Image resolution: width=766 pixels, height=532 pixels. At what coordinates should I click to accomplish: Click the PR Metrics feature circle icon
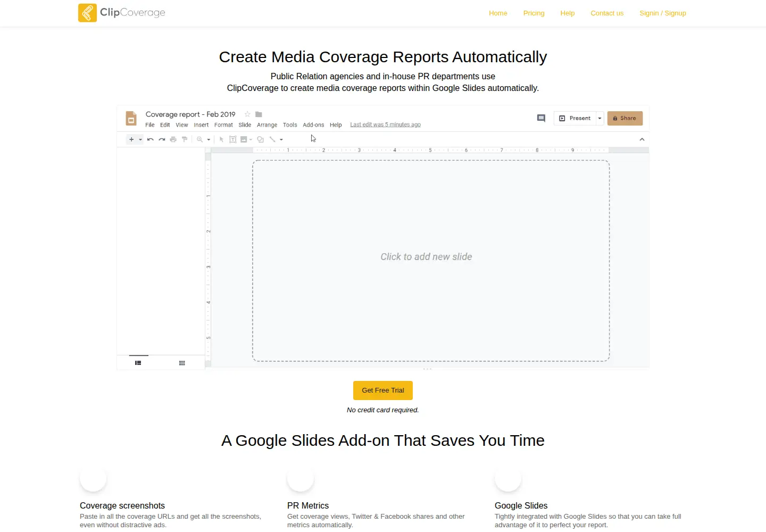[301, 478]
